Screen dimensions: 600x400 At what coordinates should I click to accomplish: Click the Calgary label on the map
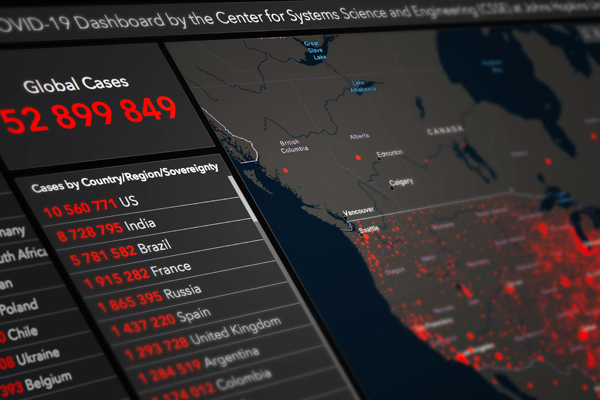tap(401, 182)
